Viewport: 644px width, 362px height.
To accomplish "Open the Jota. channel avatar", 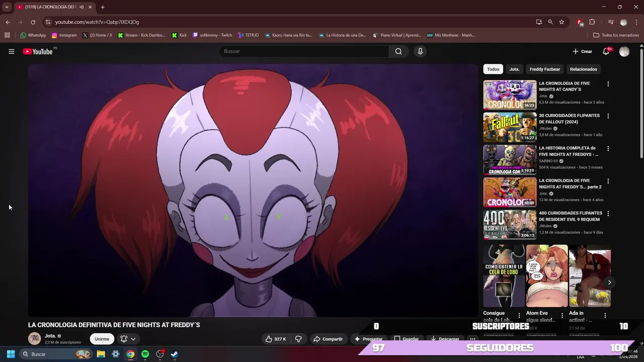I will [34, 339].
